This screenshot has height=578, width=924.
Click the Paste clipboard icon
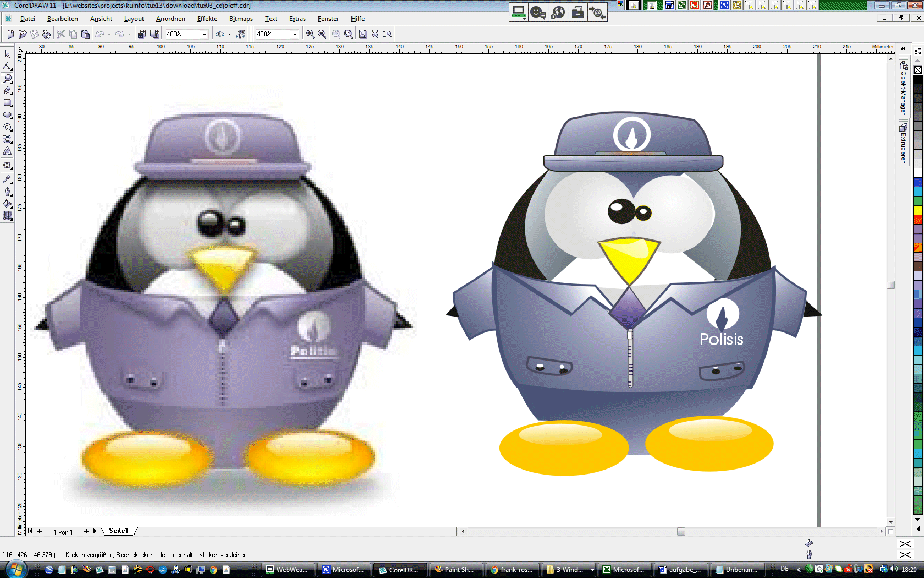(85, 34)
